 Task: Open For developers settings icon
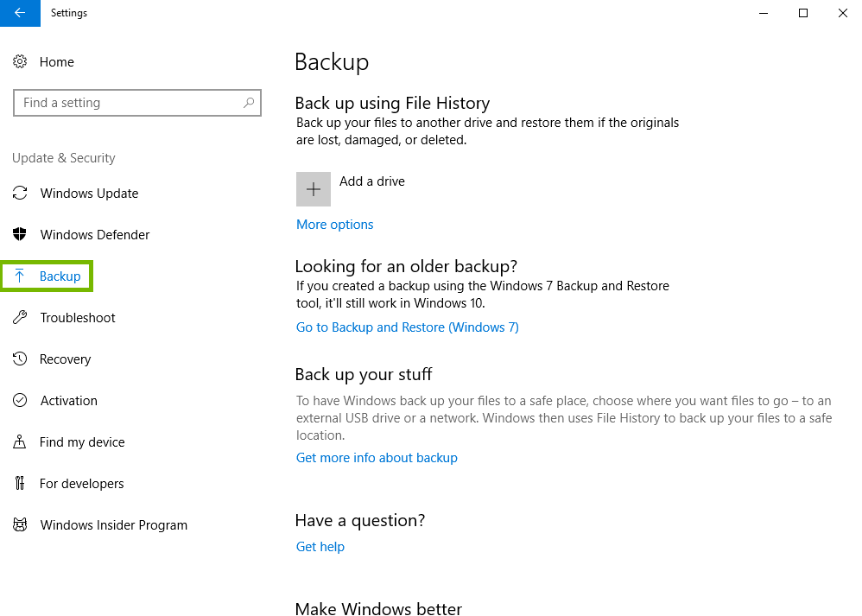pyautogui.click(x=20, y=483)
